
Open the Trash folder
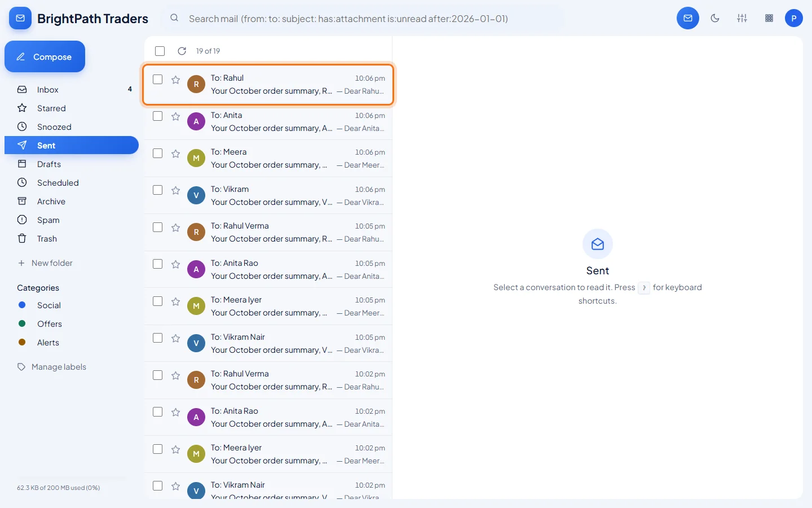point(72,238)
